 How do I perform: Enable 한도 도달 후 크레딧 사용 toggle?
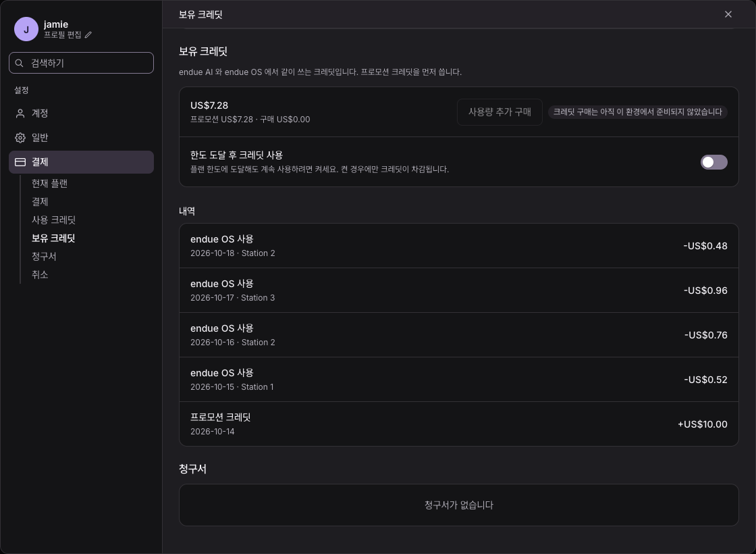[713, 162]
